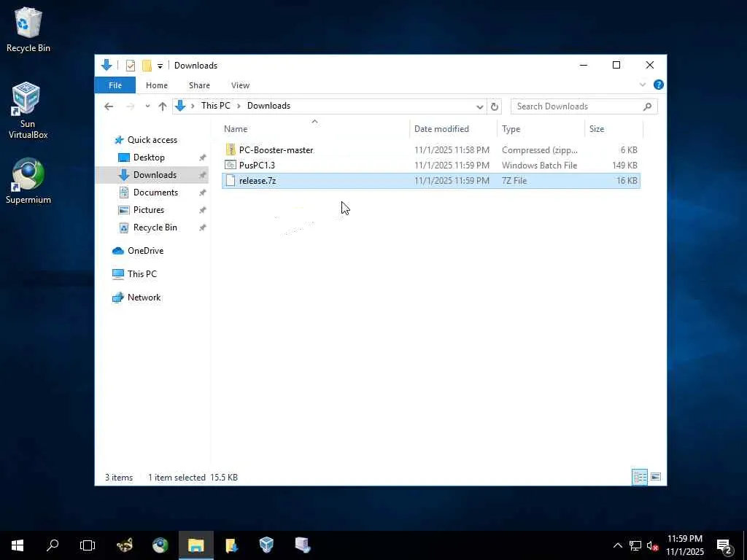Go up one folder level
747x560 pixels.
pyautogui.click(x=163, y=106)
